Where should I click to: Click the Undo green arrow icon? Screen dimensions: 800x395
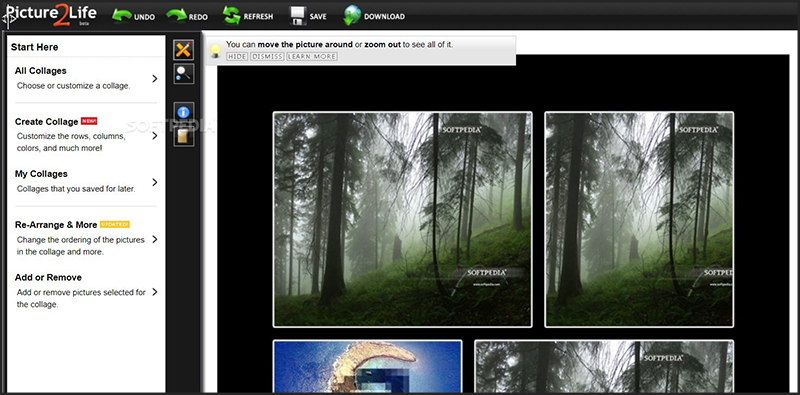coord(121,16)
